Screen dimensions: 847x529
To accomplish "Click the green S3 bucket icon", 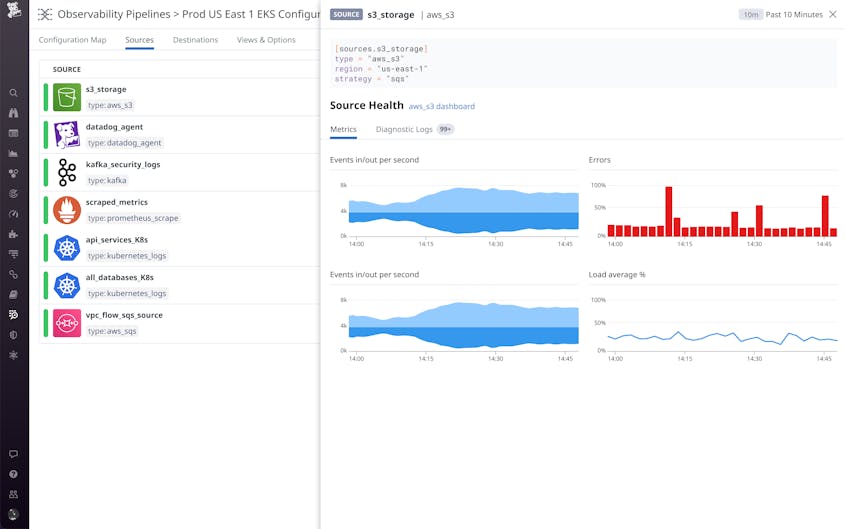I will [x=67, y=97].
